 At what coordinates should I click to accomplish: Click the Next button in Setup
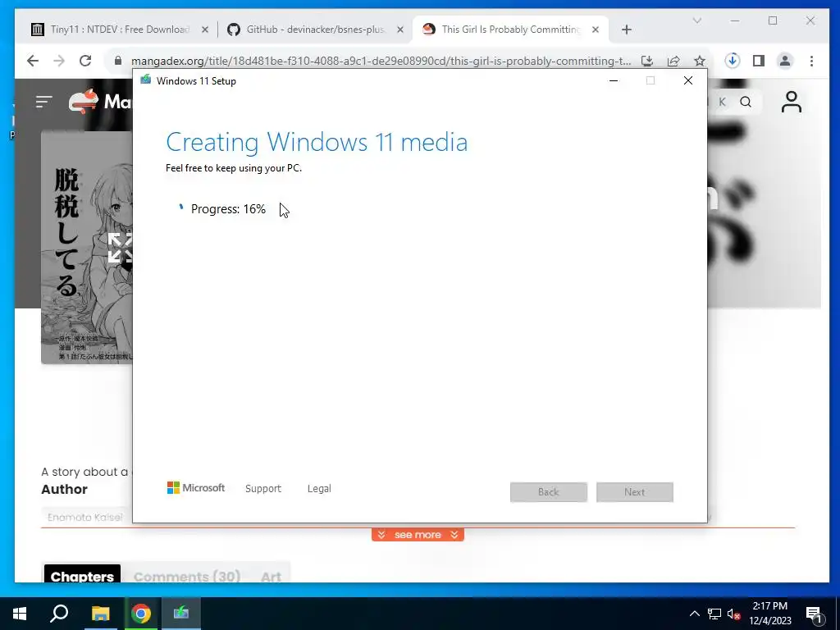634,492
